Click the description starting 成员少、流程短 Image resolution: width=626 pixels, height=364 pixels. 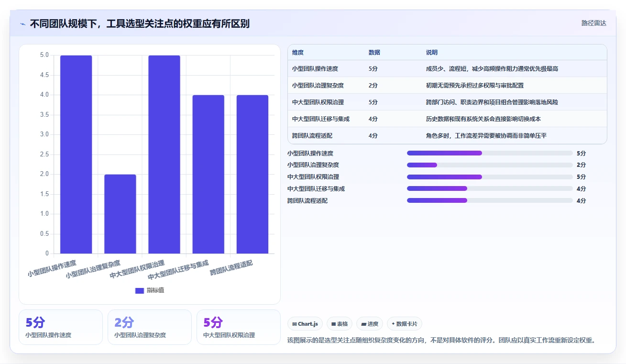[x=492, y=69]
